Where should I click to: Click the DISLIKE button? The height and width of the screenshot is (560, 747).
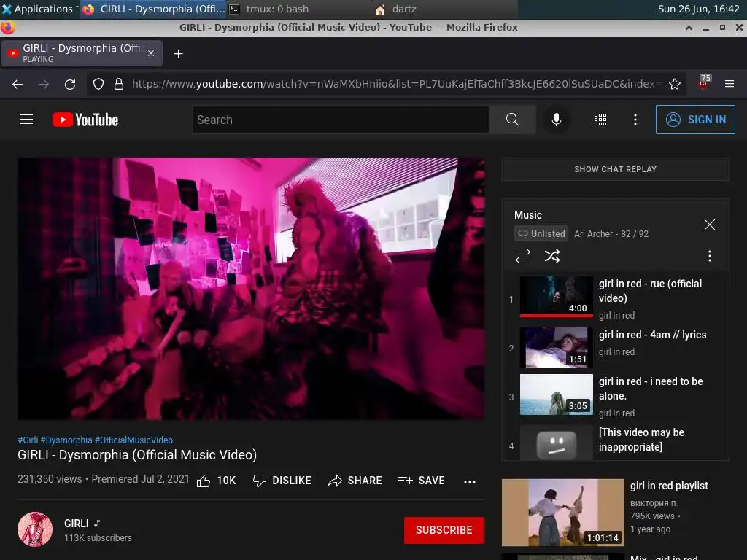[x=282, y=481]
